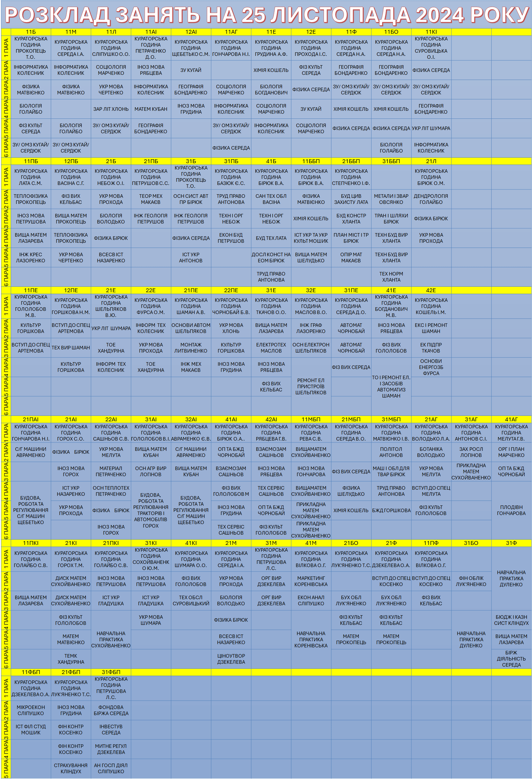Select cell 'САН ТЕХ ОБЛ ВАСІНА'
Image resolution: width=532 pixels, height=779 pixels.
[271, 199]
